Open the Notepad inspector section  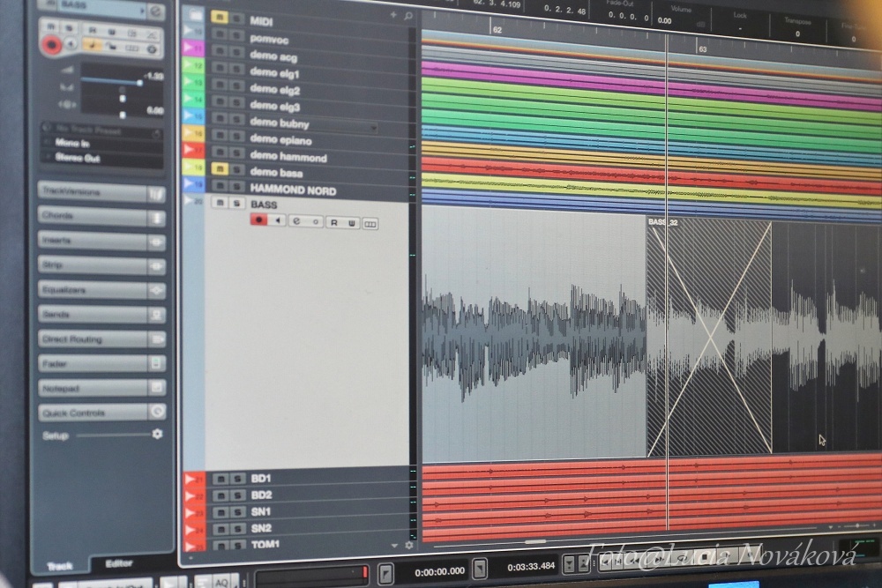click(101, 389)
